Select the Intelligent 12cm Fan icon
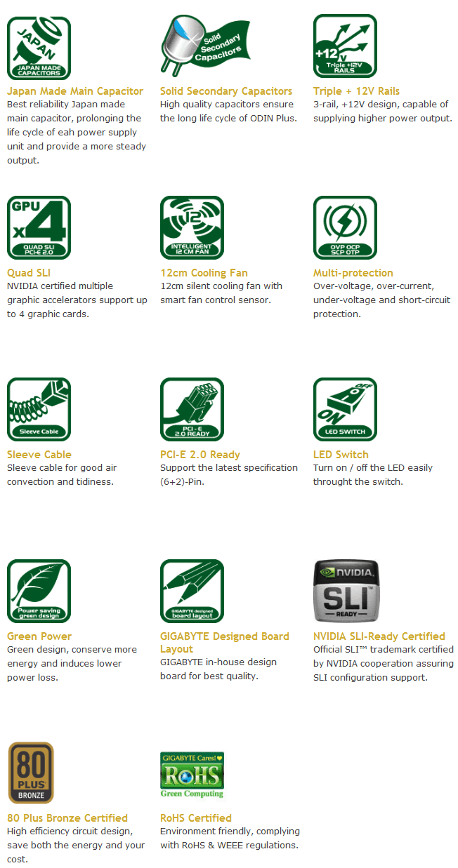Viewport: 458px width, 868px height. (x=192, y=228)
